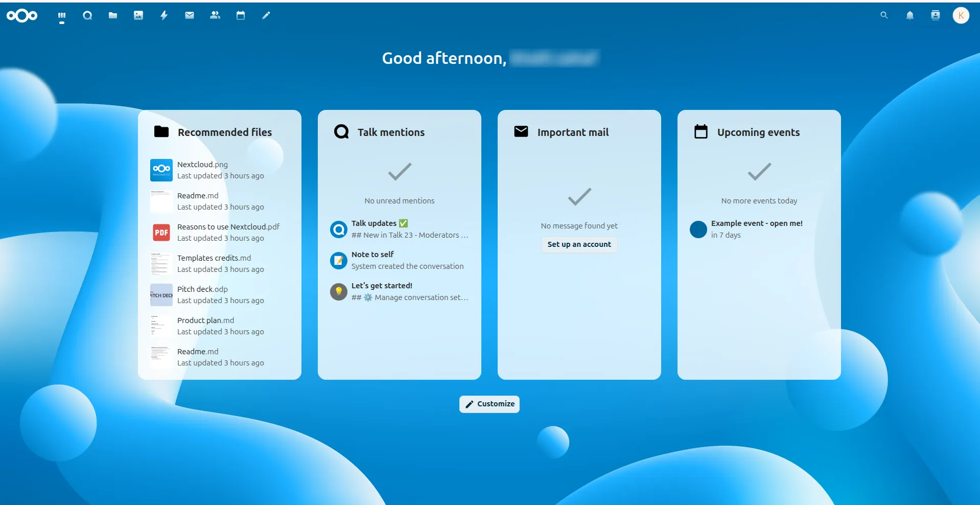Click the lightbulb conversation avatar

pyautogui.click(x=339, y=292)
